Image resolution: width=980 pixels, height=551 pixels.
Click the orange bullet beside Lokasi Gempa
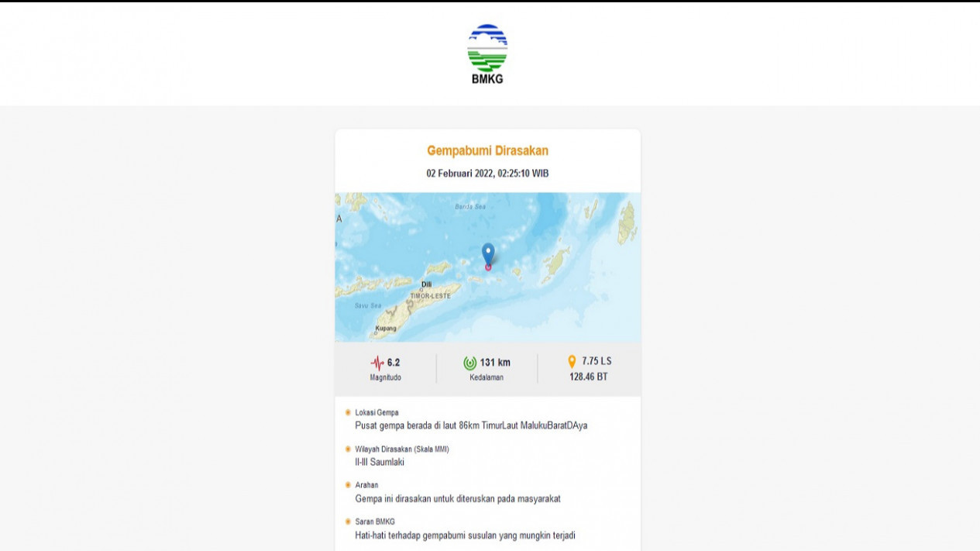tap(346, 412)
